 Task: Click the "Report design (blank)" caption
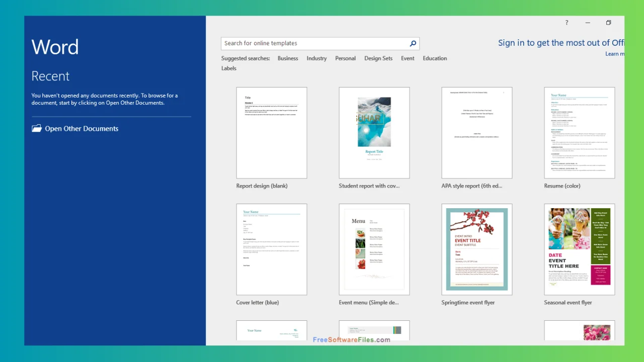[262, 186]
